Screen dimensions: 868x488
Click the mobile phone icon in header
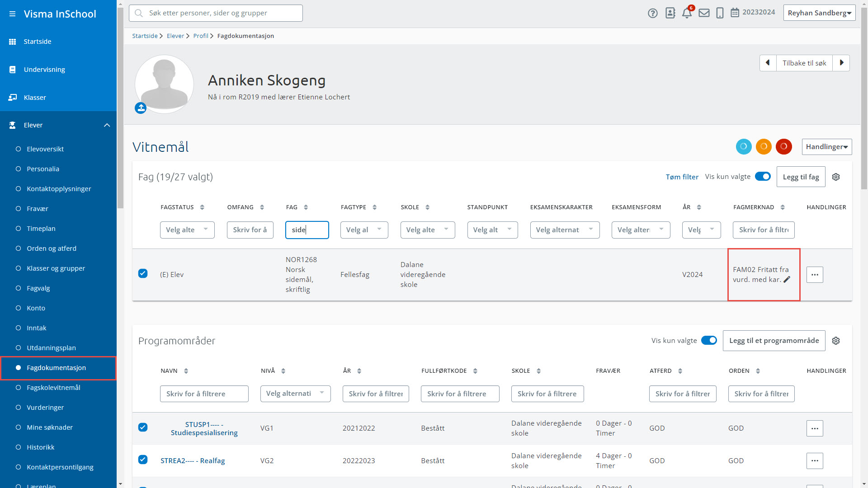pos(720,13)
